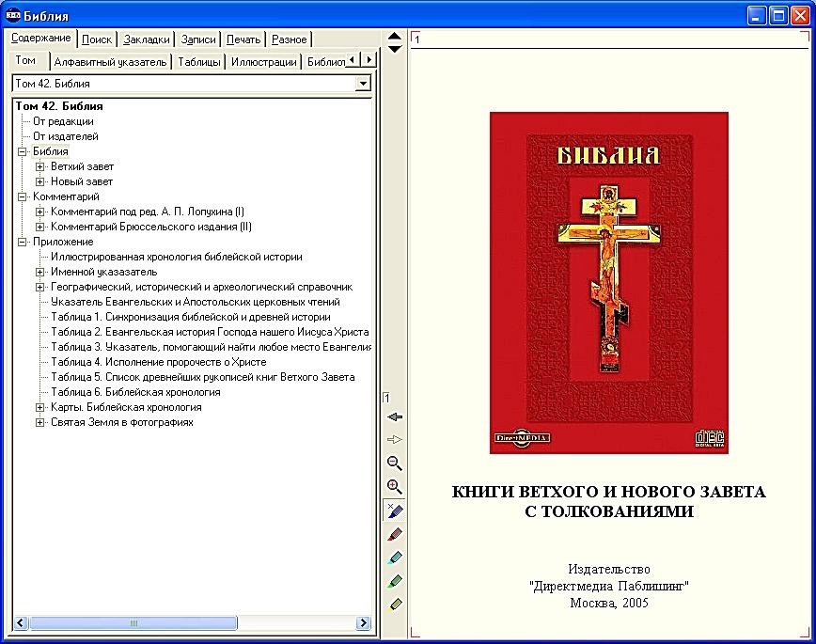Click the heading КНИГИ ВЕТХОГО И НОВОГО ЗАВЕТА
This screenshot has height=644, width=816.
pyautogui.click(x=609, y=492)
